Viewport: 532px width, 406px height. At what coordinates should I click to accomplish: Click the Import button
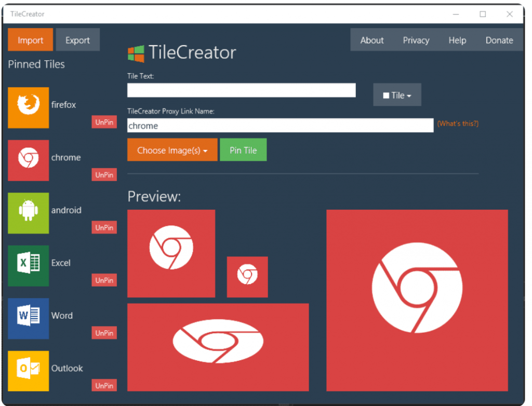coord(30,39)
